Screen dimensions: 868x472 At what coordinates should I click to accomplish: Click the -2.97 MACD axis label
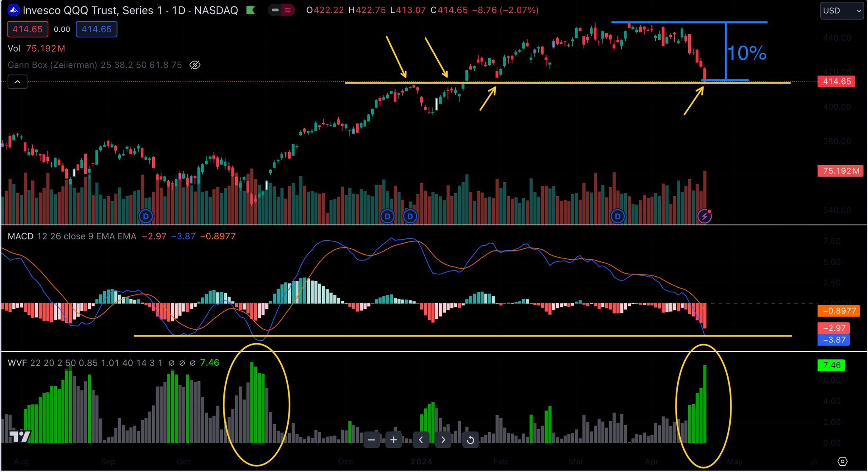click(834, 328)
